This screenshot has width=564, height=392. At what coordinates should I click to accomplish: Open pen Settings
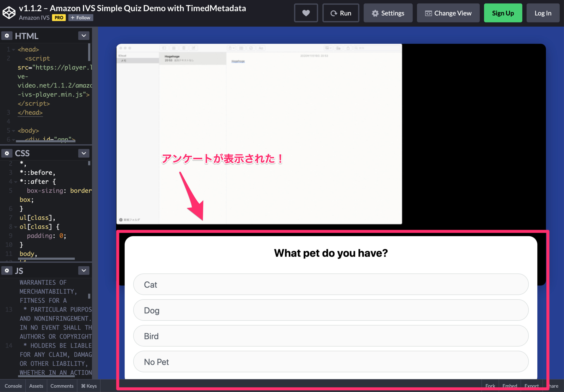388,13
